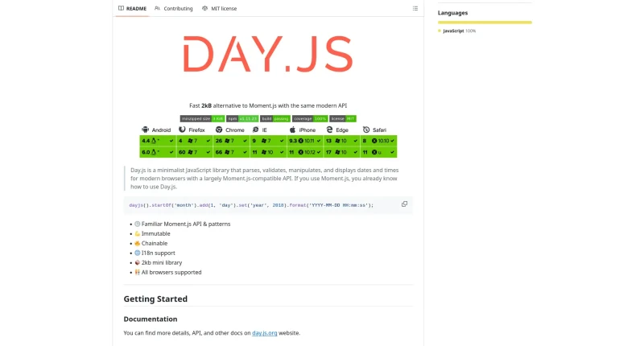The height and width of the screenshot is (346, 644).
Task: Click the Chrome 26 support cell
Action: [x=231, y=141]
